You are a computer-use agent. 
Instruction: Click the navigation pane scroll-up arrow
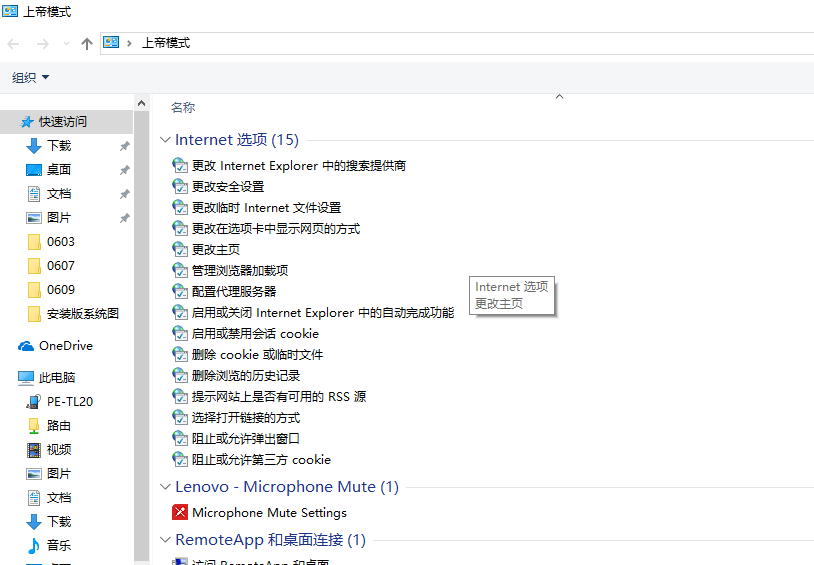pos(141,103)
